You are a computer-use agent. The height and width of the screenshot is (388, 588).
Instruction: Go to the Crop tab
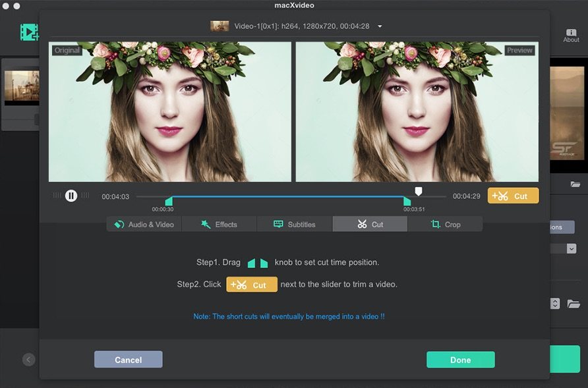point(445,225)
